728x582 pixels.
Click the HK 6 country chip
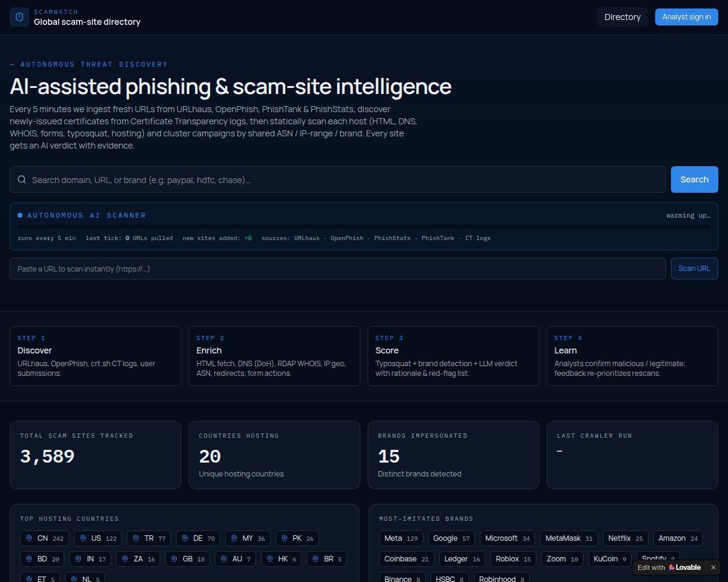[x=281, y=559]
